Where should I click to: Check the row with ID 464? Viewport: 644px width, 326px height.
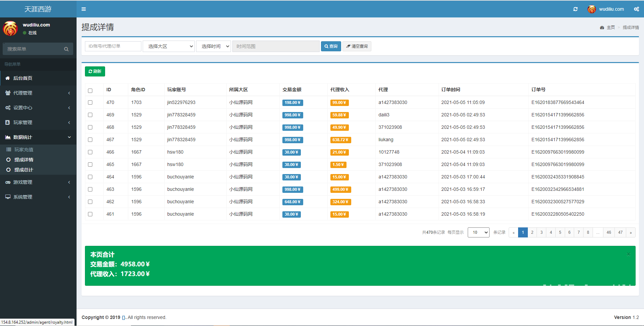point(90,177)
